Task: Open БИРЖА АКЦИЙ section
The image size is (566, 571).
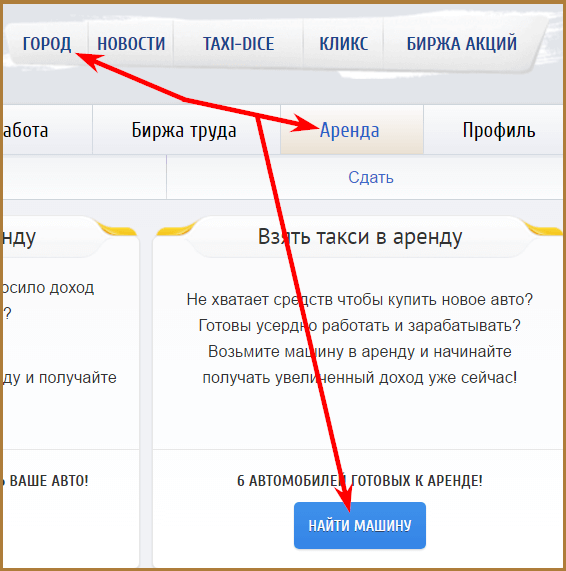Action: click(462, 44)
